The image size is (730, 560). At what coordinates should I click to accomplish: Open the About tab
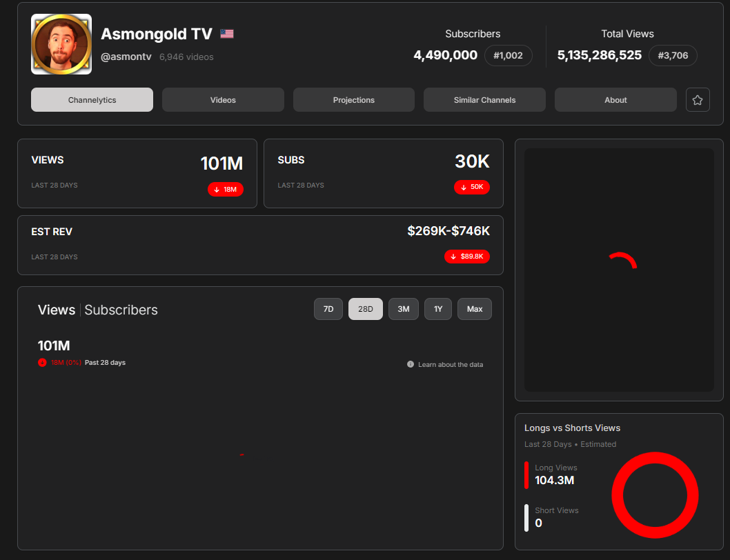(615, 99)
